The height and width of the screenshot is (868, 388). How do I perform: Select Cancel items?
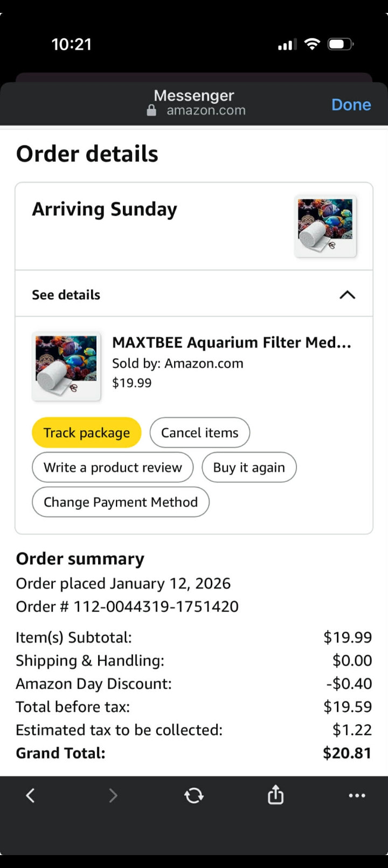pyautogui.click(x=199, y=432)
